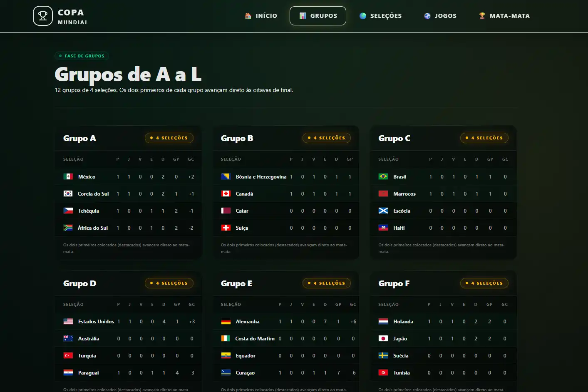Click the 4 Seleções badge in Grupo A
Viewport: 588px width, 392px height.
tap(169, 138)
